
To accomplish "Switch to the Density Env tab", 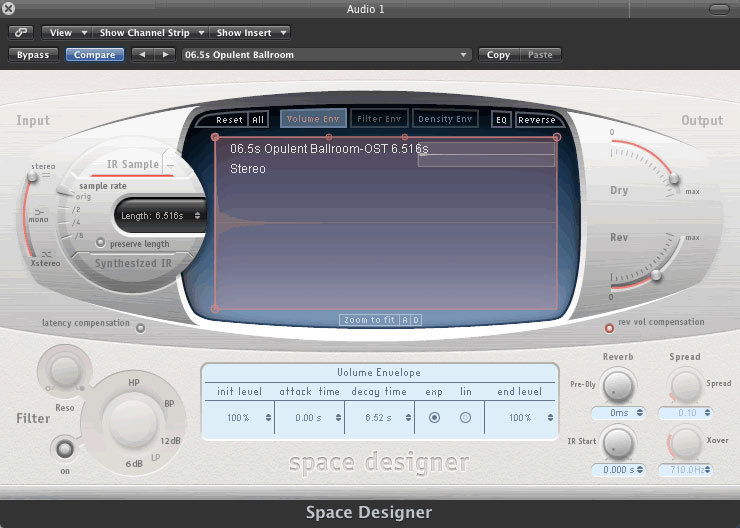I will [445, 119].
